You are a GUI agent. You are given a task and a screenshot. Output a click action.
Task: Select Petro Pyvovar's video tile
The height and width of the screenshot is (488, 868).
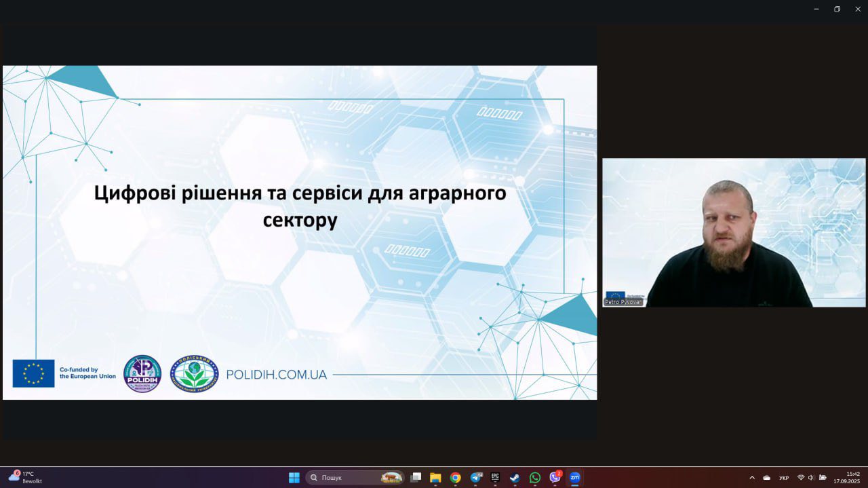tap(734, 232)
